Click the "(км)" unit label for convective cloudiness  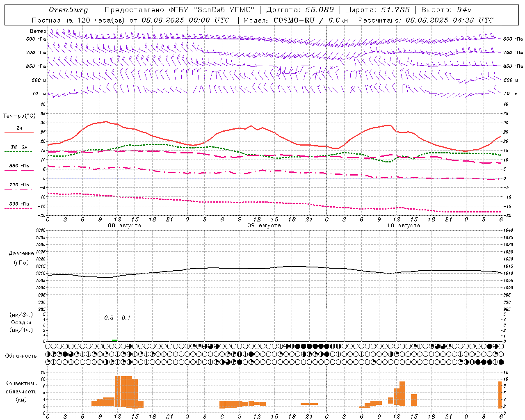(21, 399)
